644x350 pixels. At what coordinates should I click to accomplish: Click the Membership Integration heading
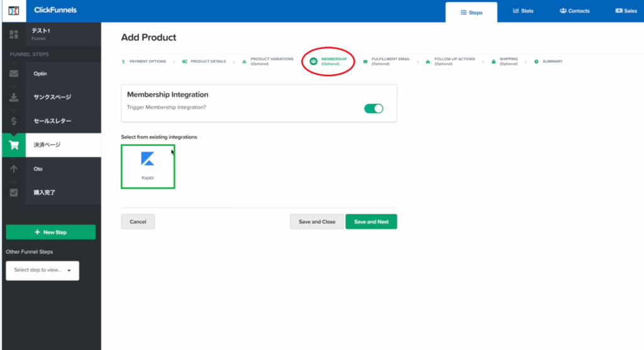(x=167, y=95)
